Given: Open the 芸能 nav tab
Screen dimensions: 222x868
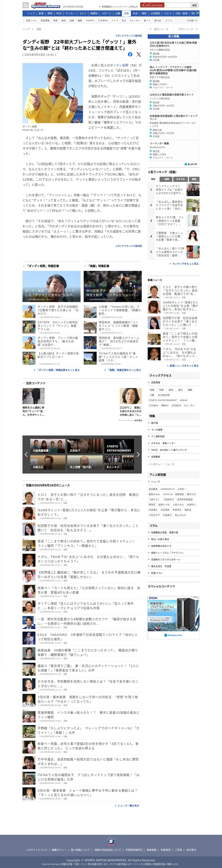Looking at the screenshot, I should click(126, 14).
